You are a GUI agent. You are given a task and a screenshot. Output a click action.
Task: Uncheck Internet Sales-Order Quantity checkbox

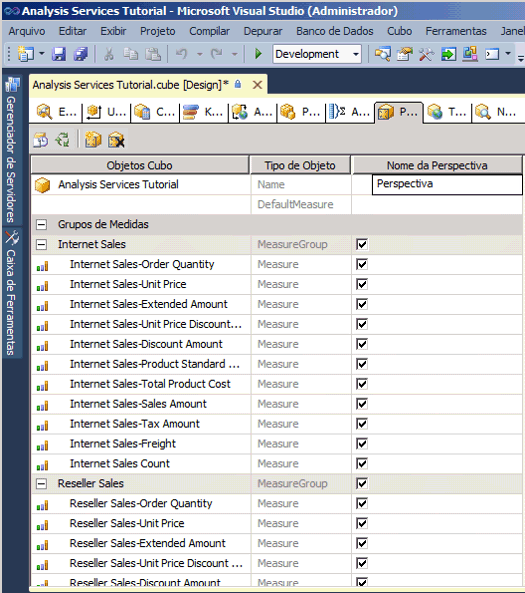coord(362,264)
